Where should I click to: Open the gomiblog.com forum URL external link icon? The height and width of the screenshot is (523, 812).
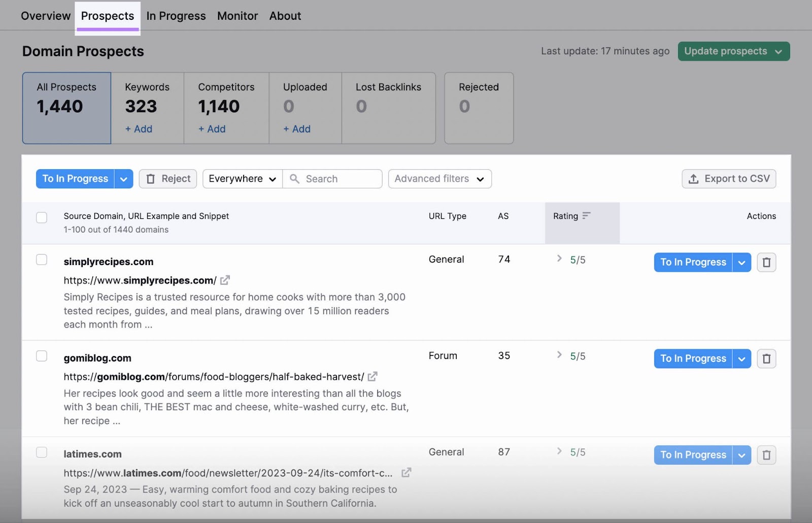point(373,377)
